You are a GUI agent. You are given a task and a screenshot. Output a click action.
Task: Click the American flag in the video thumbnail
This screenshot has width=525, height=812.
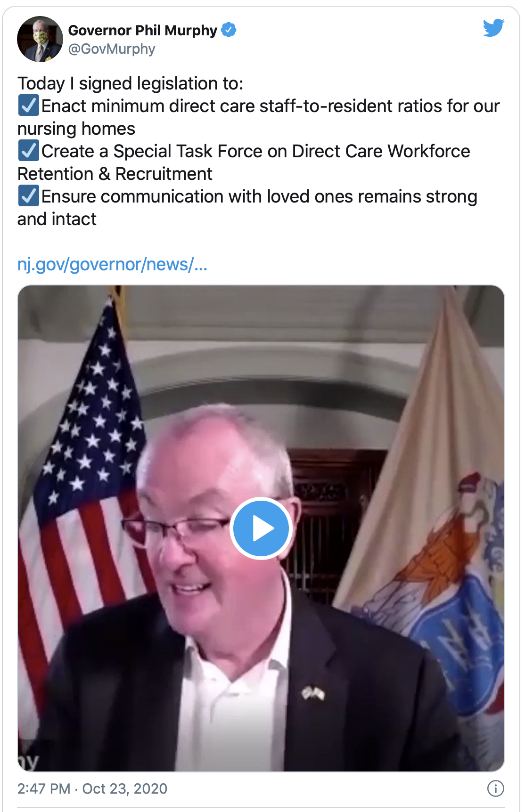(x=80, y=471)
